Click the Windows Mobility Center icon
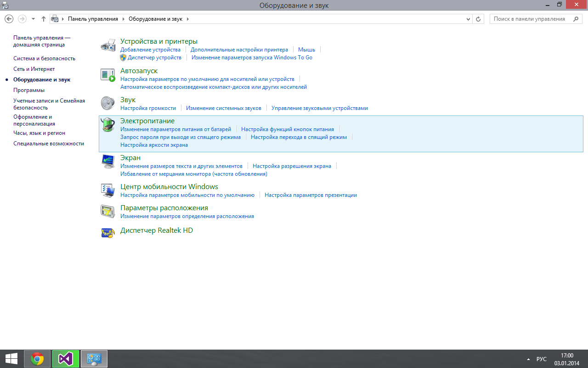Viewport: 588px width, 368px height. click(107, 190)
